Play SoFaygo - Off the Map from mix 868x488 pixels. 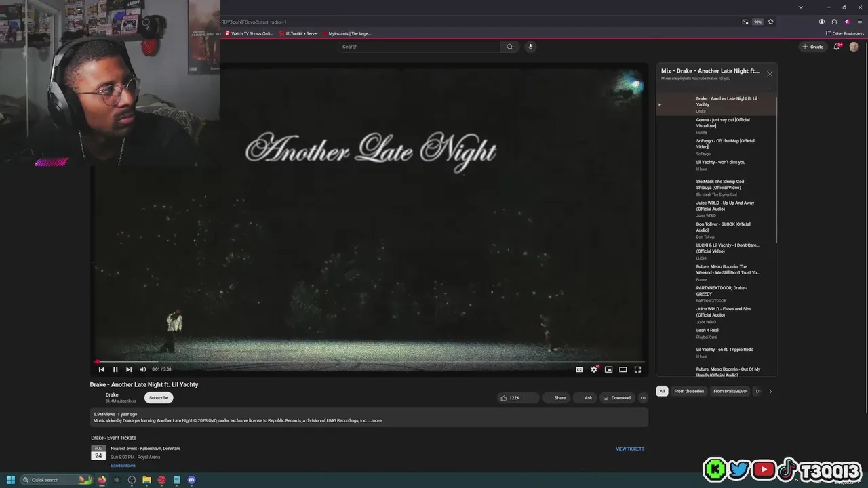716,147
